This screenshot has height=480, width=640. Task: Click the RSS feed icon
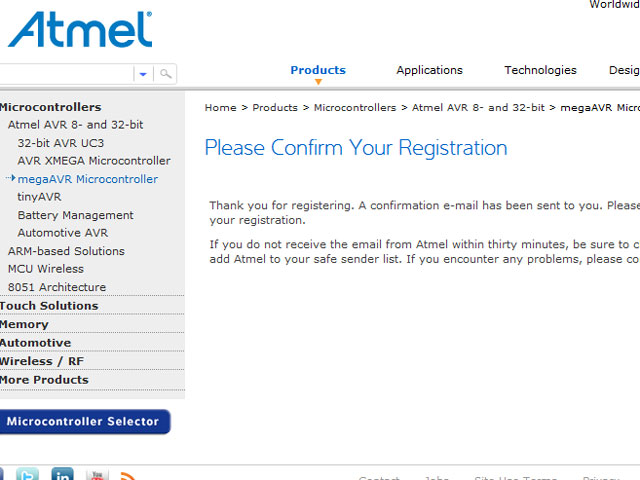coord(128,476)
